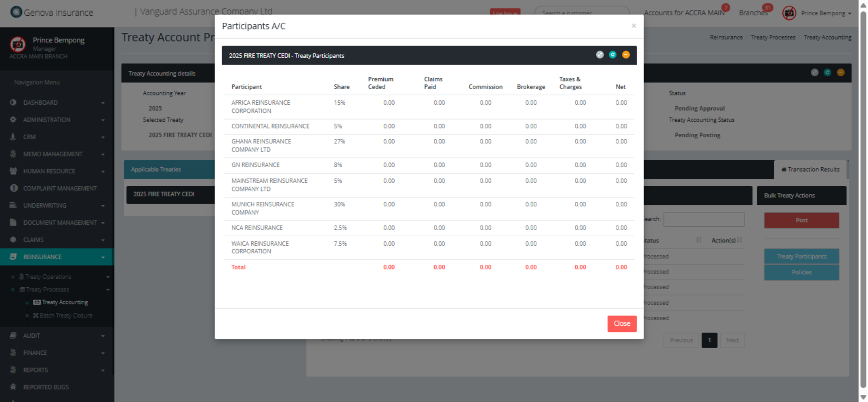Screen dimensions: 868x402
Task: Open the Accounts for ACCRA MAIN link
Action: (x=684, y=13)
